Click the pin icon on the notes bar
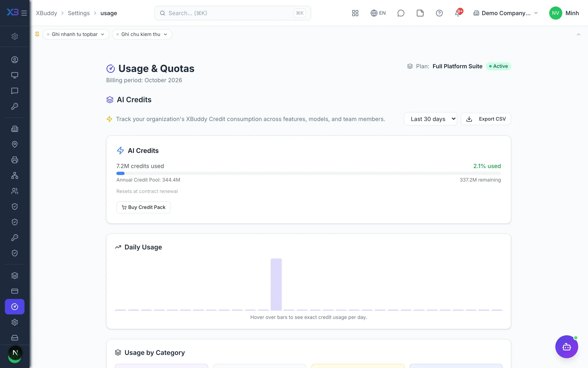 pos(37,34)
